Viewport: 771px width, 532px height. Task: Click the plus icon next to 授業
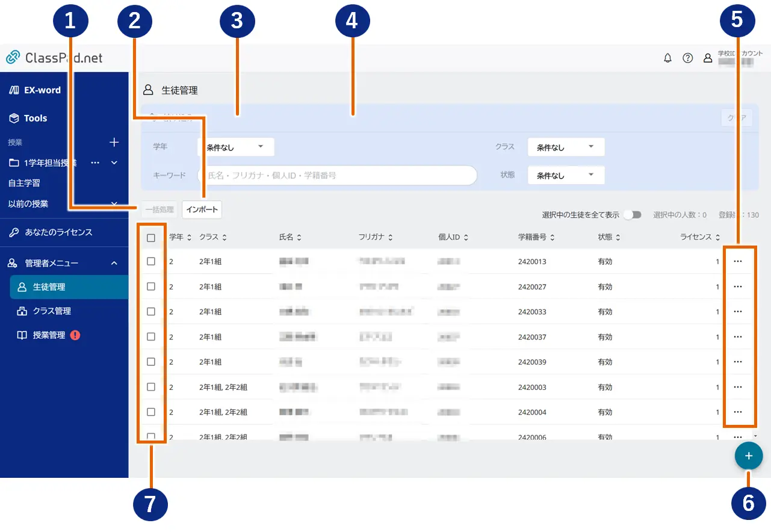tap(114, 143)
